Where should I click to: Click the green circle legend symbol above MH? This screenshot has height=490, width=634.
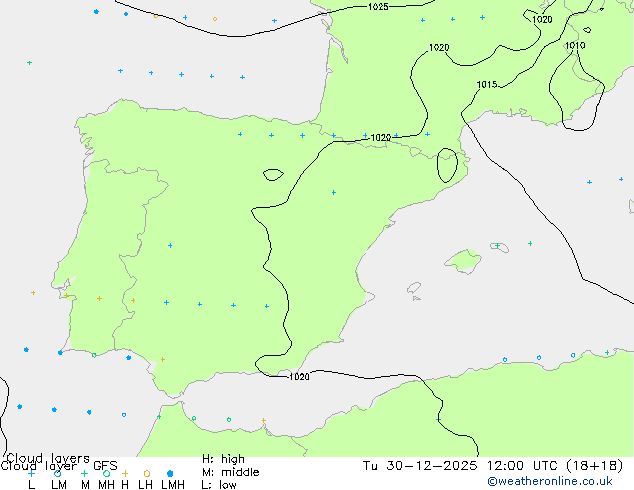106,473
